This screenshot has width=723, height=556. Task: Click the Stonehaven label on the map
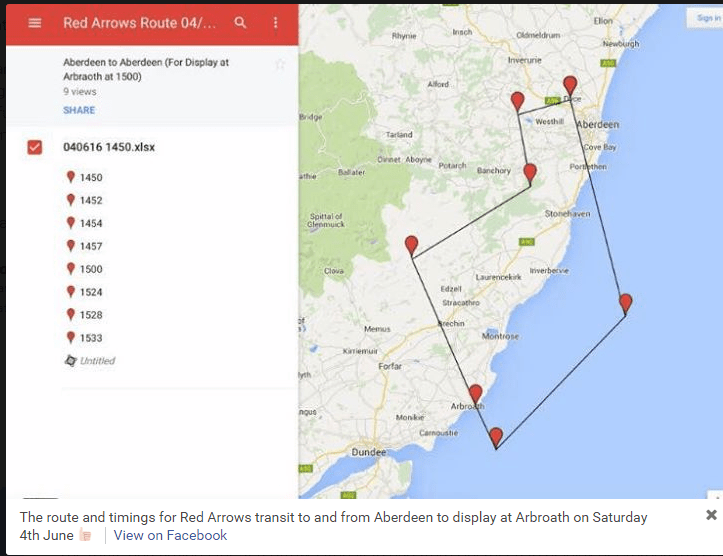click(x=567, y=214)
